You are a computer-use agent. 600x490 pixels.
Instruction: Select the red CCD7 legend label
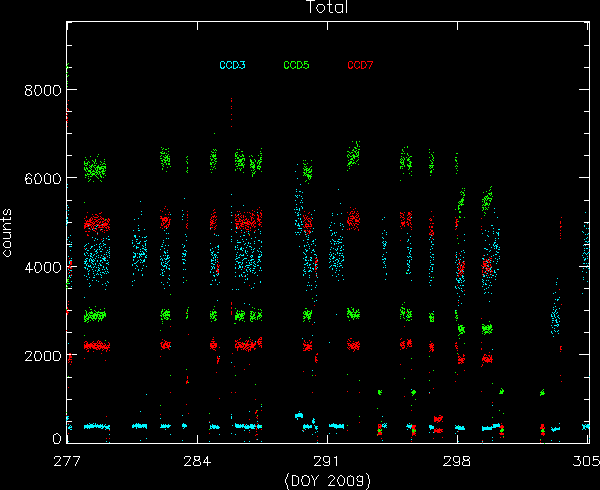click(x=360, y=65)
